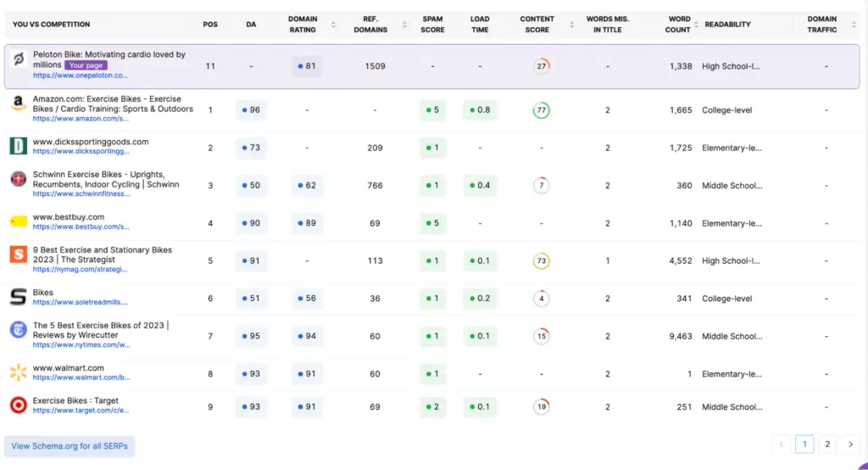Click the Readability column header
This screenshot has width=868, height=470.
727,25
